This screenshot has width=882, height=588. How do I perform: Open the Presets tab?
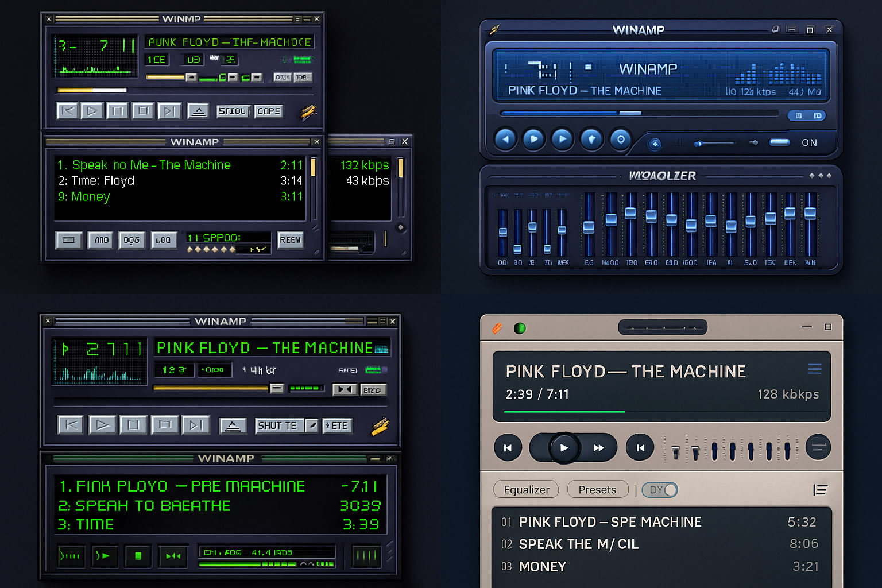click(597, 489)
